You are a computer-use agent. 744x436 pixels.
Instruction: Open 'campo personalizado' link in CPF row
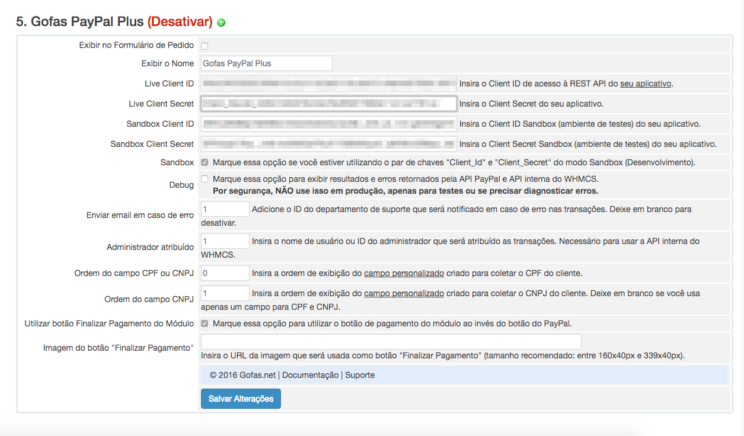click(404, 273)
